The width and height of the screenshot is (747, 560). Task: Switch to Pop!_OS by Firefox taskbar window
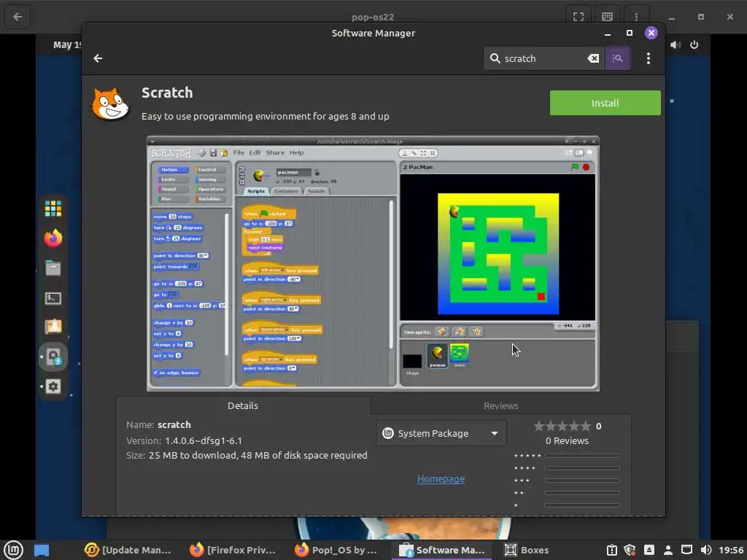pyautogui.click(x=336, y=550)
